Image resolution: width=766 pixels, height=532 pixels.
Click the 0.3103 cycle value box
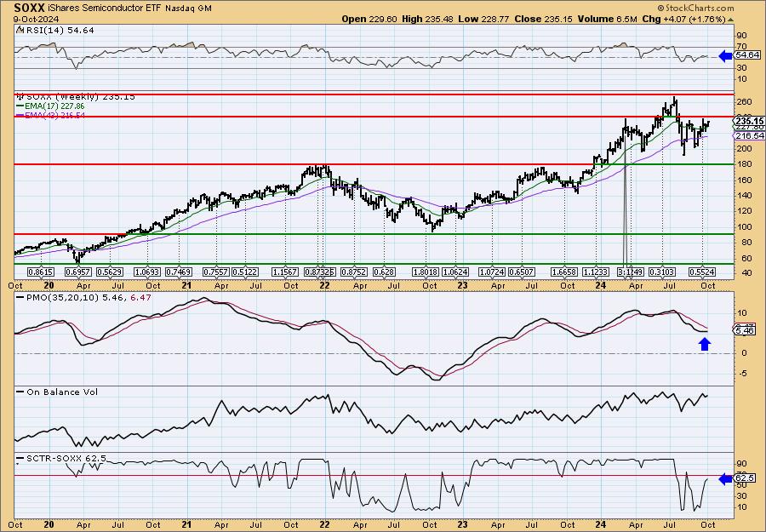[x=662, y=272]
